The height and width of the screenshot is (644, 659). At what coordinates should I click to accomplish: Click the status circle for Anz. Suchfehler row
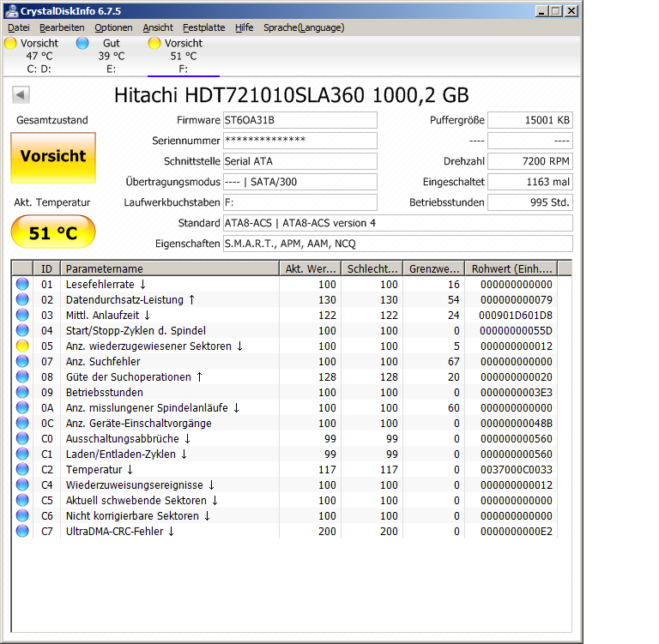point(22,362)
